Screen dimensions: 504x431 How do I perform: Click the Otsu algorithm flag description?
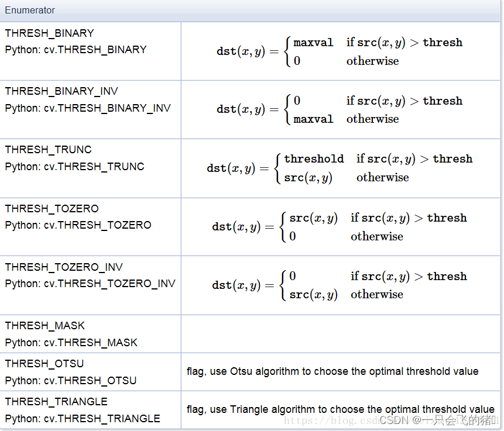coord(332,371)
